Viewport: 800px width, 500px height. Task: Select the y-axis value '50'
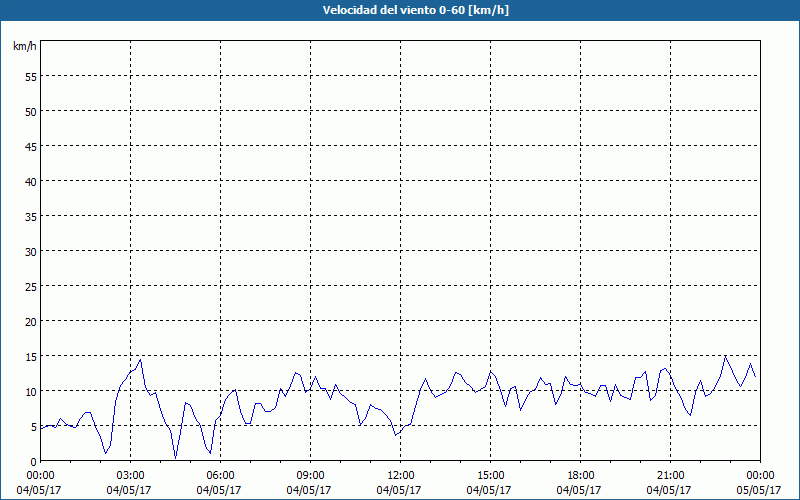(31, 112)
